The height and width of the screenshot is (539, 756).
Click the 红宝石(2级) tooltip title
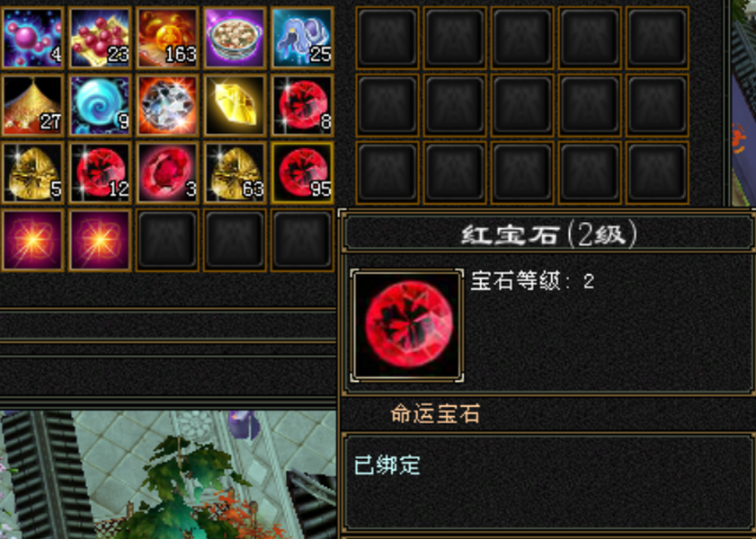point(549,234)
